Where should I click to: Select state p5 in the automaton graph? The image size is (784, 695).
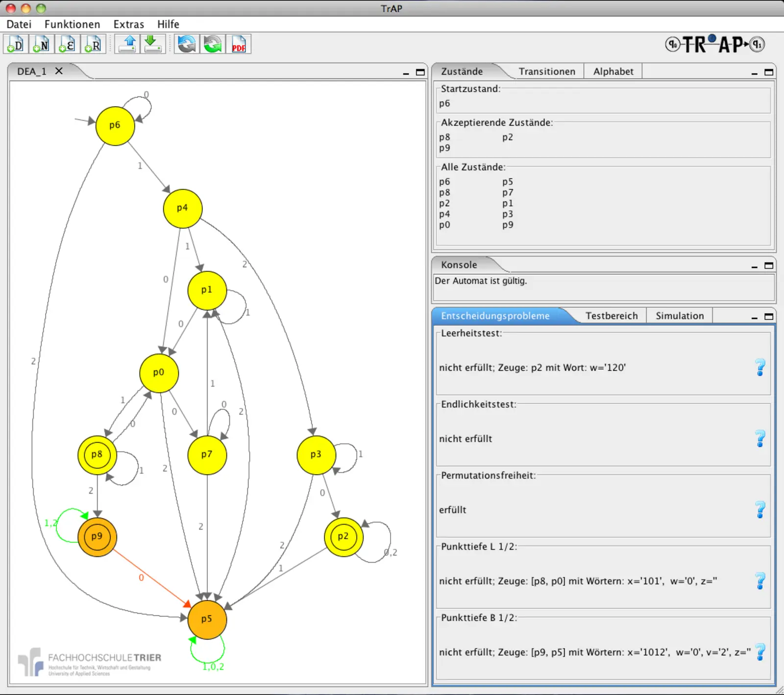tap(207, 620)
